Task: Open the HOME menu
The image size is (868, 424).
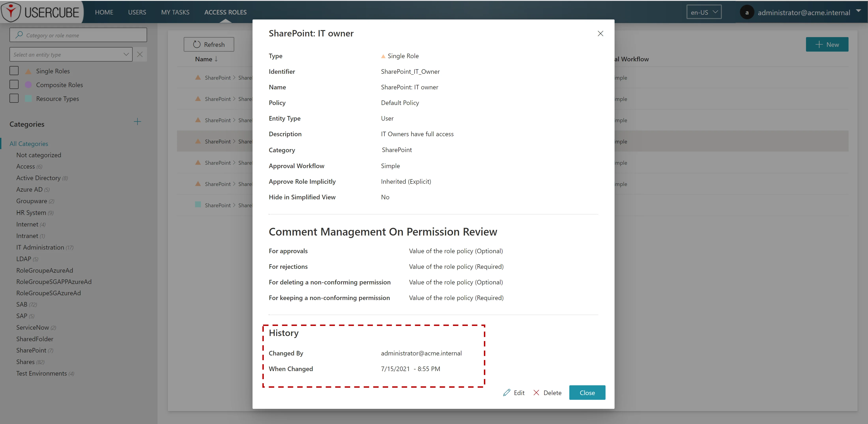Action: [104, 12]
